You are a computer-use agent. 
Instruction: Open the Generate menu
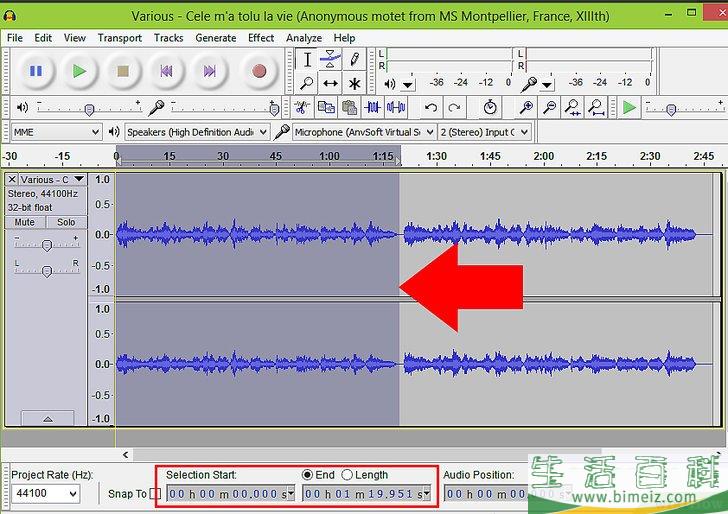click(215, 38)
